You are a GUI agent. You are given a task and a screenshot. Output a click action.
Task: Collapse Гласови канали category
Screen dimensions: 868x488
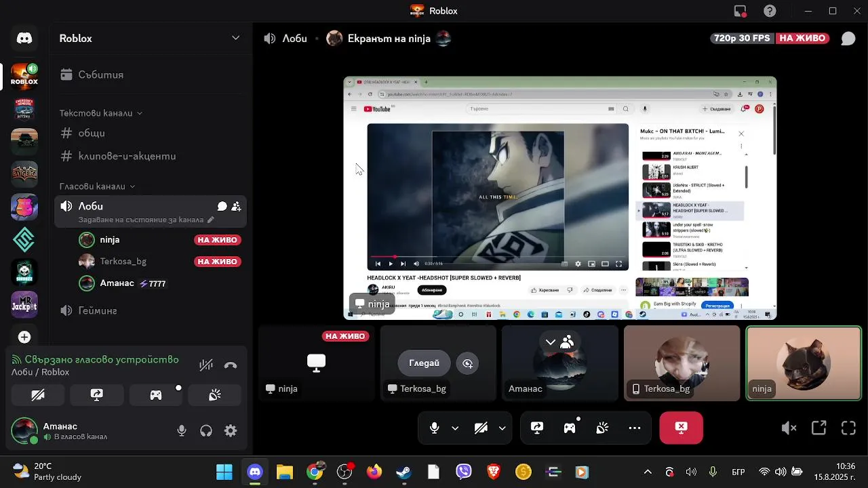[97, 186]
